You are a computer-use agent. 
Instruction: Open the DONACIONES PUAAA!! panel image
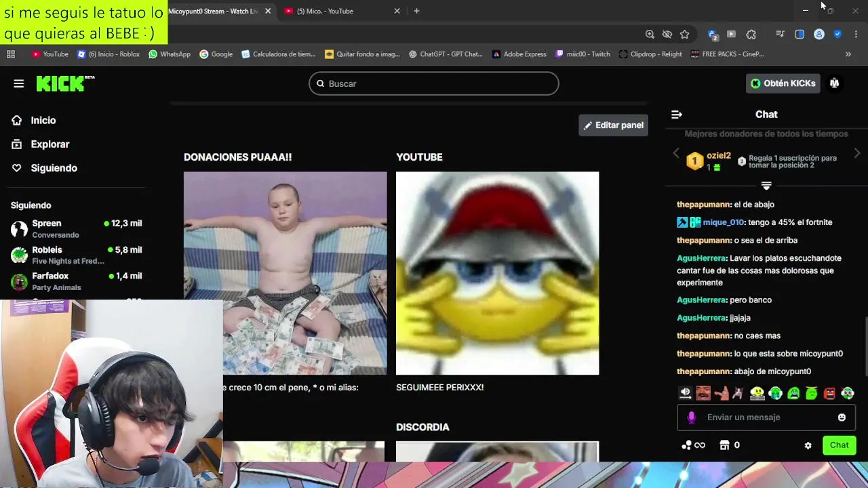(285, 273)
